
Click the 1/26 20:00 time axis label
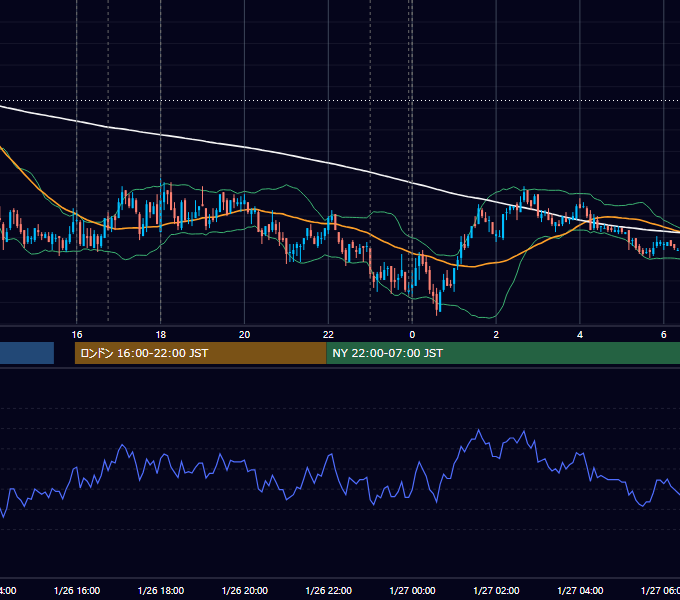click(x=245, y=590)
